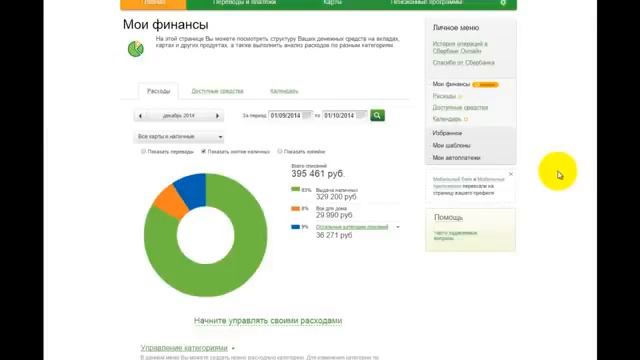The height and width of the screenshot is (360, 640).
Task: Click Мои финансы in the sidebar menu
Action: [x=451, y=84]
